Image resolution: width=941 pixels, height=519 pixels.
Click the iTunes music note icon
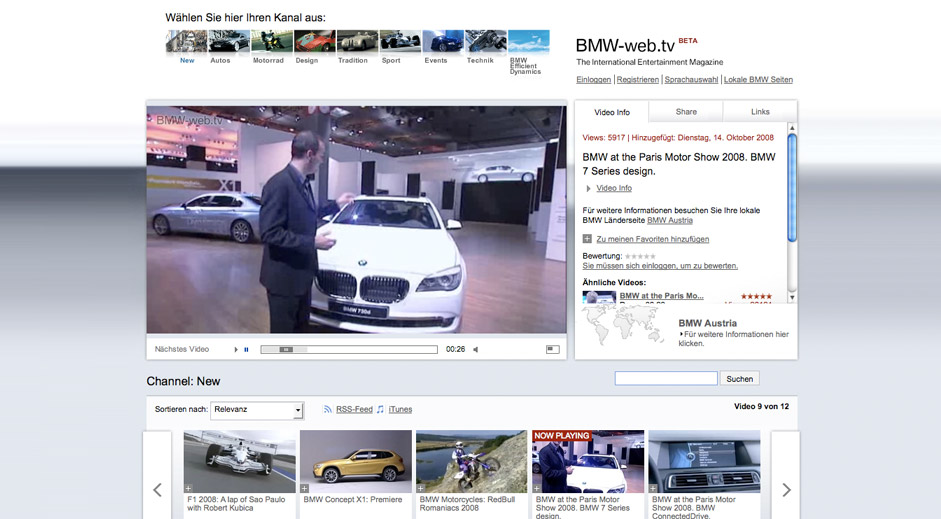[x=380, y=409]
